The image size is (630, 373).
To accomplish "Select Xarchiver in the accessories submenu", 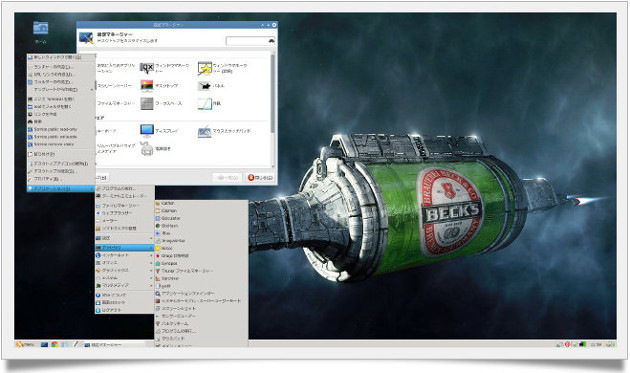I will (x=170, y=278).
